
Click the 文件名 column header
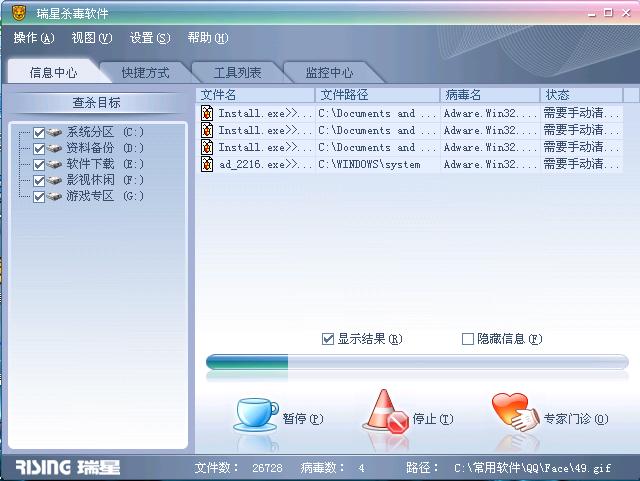(256, 95)
